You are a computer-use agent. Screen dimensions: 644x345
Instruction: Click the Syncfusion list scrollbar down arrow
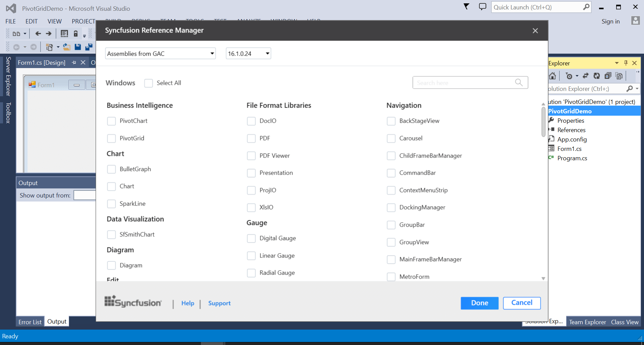pyautogui.click(x=543, y=278)
